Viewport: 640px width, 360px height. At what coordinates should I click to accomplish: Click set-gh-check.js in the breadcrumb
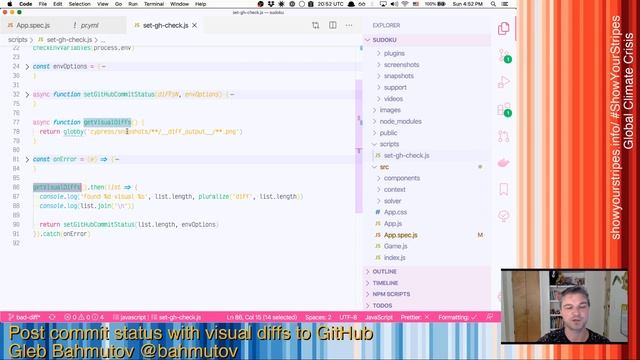click(69, 40)
